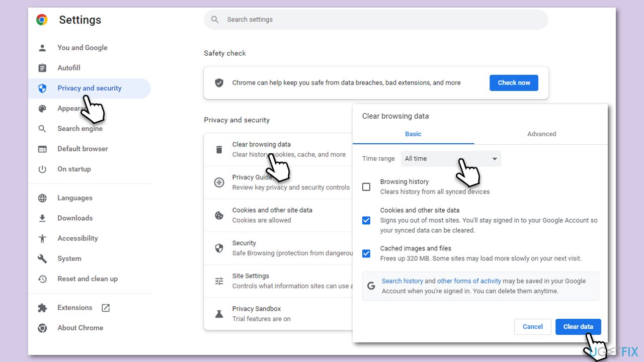Image resolution: width=644 pixels, height=362 pixels.
Task: Click the System wrench icon
Action: 42,258
